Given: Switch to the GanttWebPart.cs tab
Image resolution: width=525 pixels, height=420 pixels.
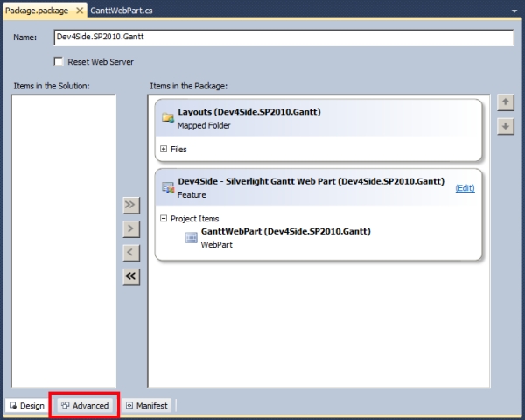Looking at the screenshot, I should pyautogui.click(x=122, y=10).
